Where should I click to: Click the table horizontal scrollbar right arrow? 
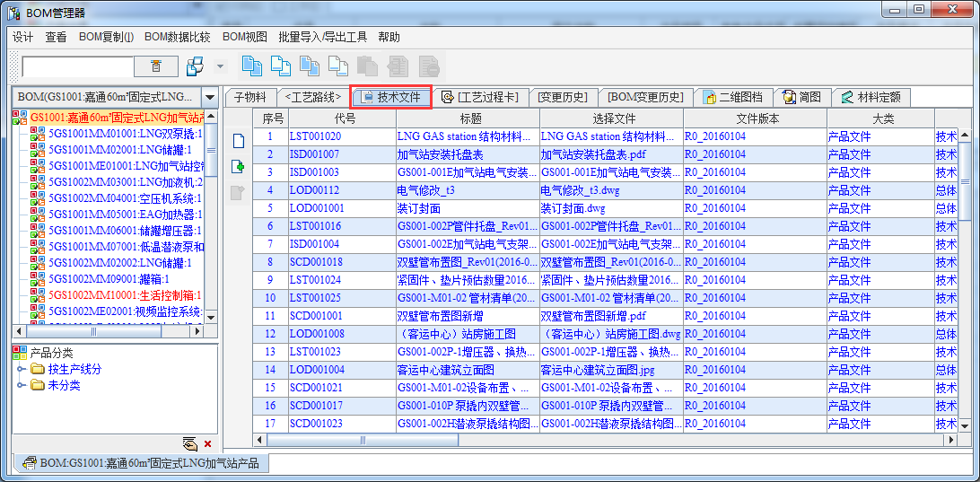point(951,440)
